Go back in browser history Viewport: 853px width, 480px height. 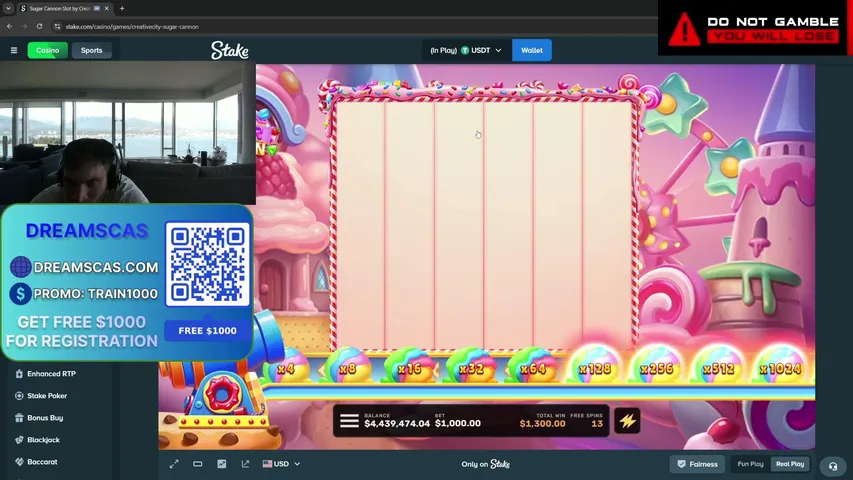10,26
